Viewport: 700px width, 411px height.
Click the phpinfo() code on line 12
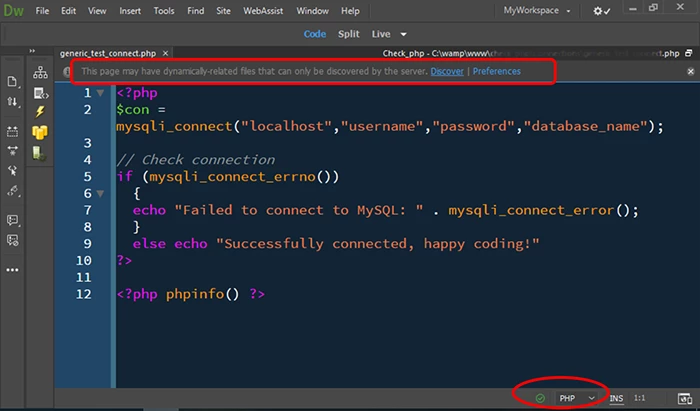[x=203, y=295]
